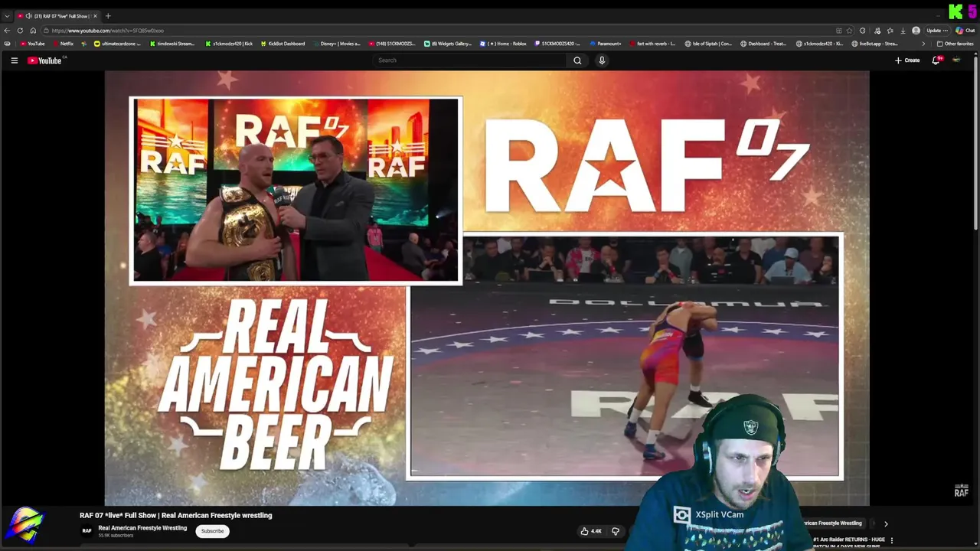Screen dimensions: 980x551
Task: Click the YouTube search magnifier button
Action: (577, 60)
